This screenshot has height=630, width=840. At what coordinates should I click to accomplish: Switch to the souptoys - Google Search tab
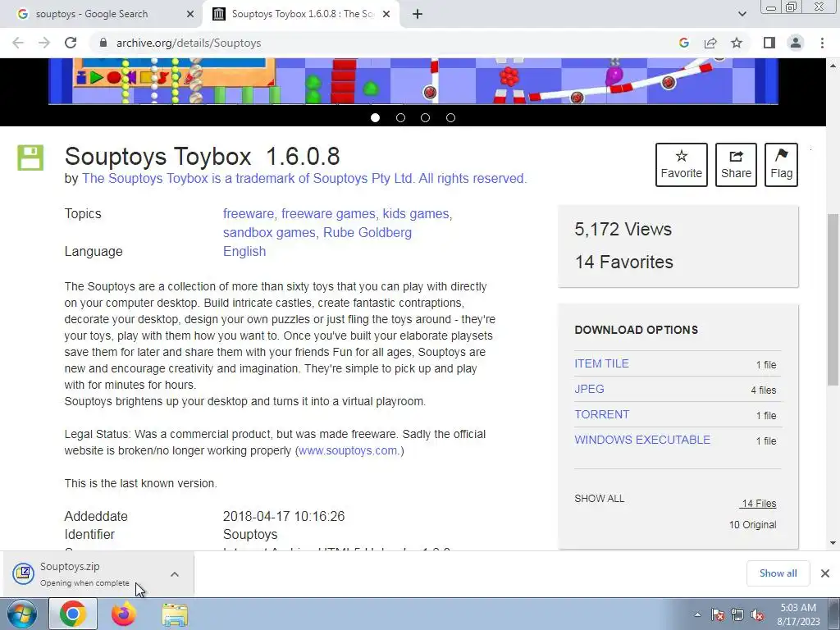(101, 14)
